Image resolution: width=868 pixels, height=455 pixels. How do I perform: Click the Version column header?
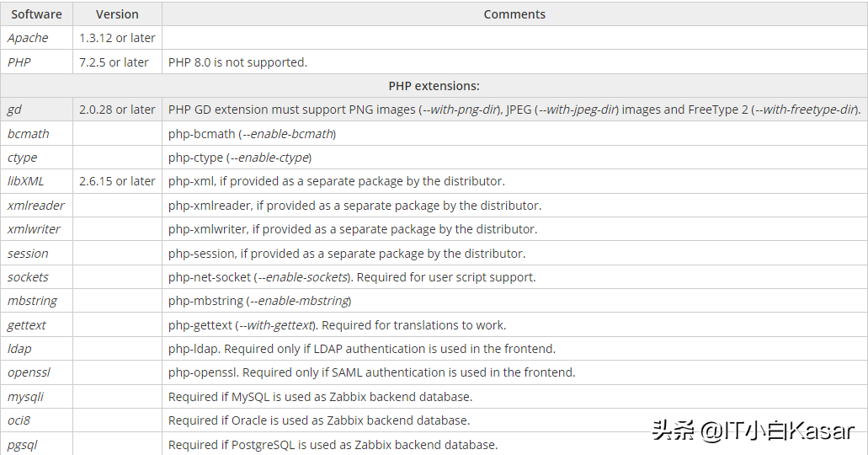click(x=117, y=14)
